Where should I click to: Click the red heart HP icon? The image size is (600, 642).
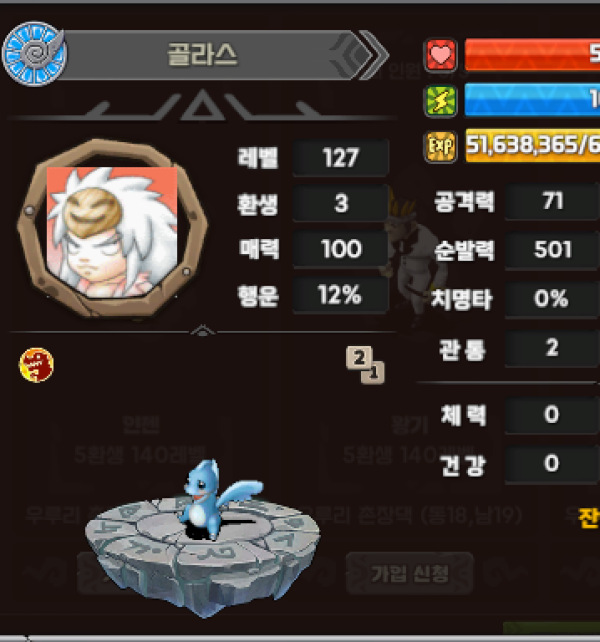440,55
